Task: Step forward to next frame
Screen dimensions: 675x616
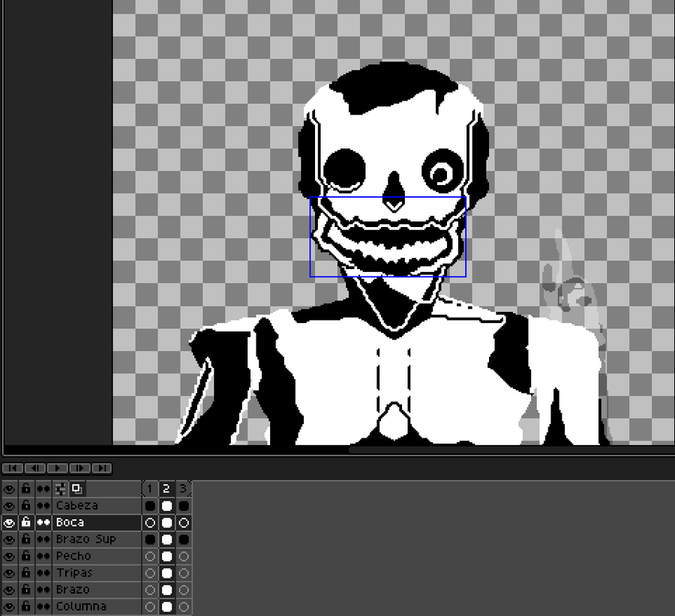Action: click(79, 468)
